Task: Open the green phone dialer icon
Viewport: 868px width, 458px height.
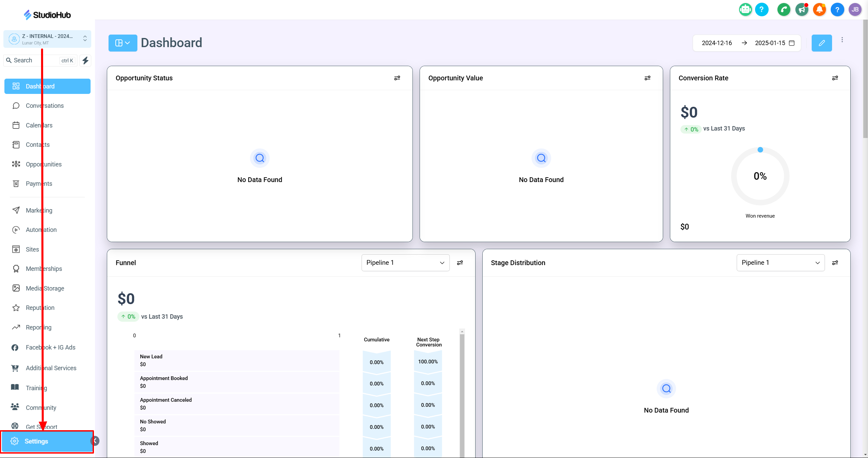Action: [x=784, y=9]
